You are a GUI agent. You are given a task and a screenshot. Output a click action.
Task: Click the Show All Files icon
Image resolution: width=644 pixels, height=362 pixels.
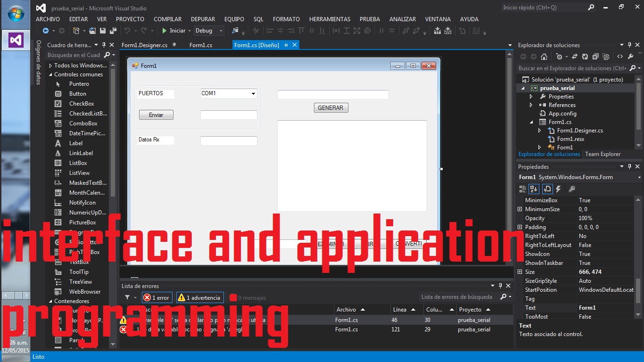pos(606,57)
